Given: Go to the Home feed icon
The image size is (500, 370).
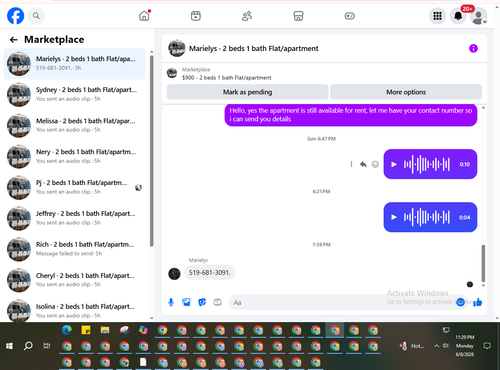Looking at the screenshot, I should [x=144, y=16].
